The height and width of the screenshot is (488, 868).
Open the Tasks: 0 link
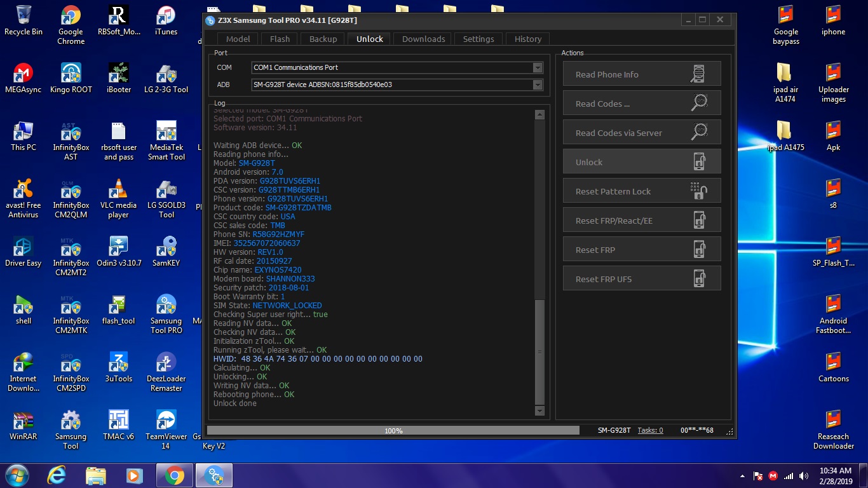[650, 430]
